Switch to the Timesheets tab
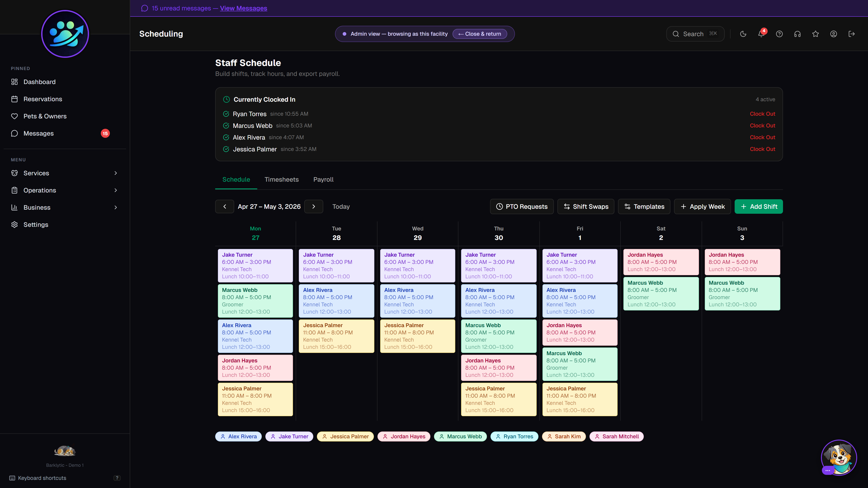The width and height of the screenshot is (868, 488). point(282,180)
